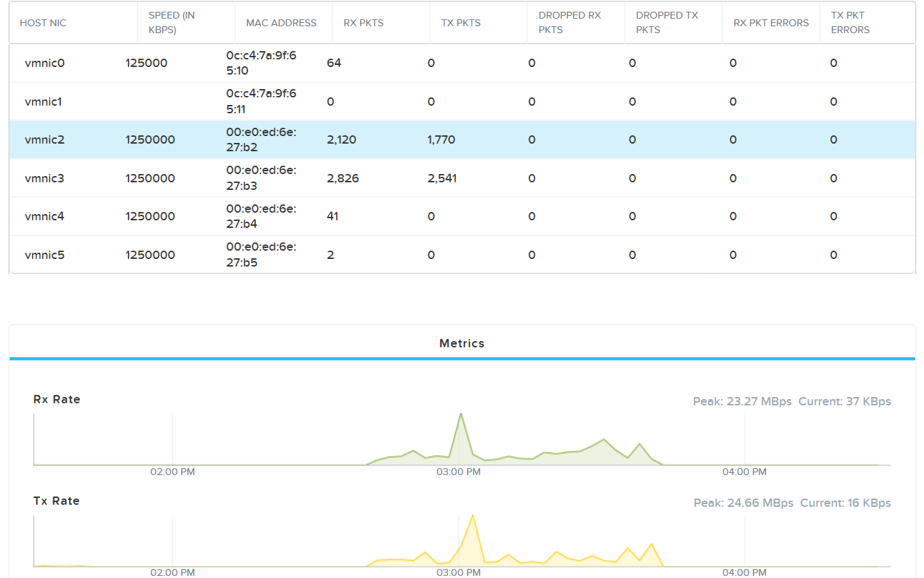The image size is (924, 578).
Task: Open the Metrics tab
Action: point(462,343)
